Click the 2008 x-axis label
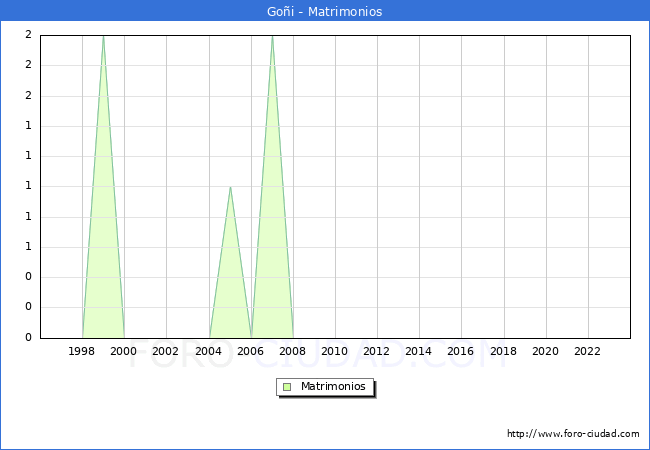The height and width of the screenshot is (450, 650). [293, 351]
